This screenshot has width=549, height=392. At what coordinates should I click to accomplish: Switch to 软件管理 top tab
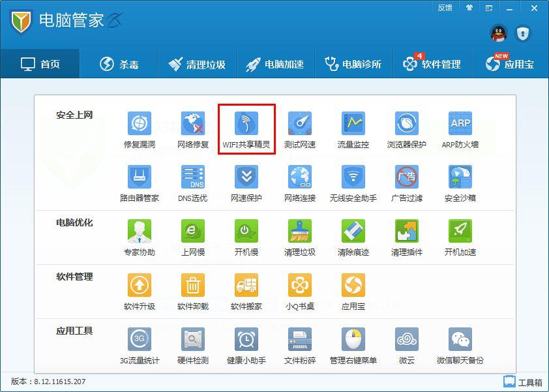click(432, 64)
